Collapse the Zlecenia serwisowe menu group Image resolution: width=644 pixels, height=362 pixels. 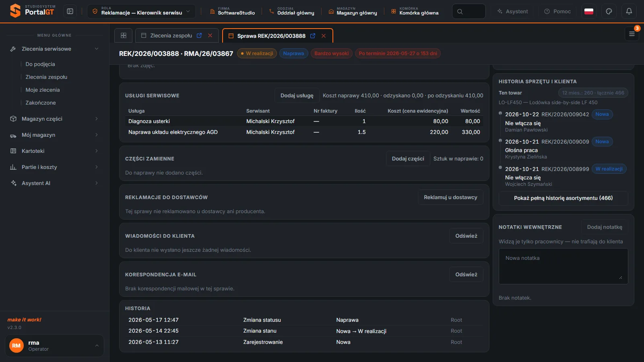click(x=54, y=49)
